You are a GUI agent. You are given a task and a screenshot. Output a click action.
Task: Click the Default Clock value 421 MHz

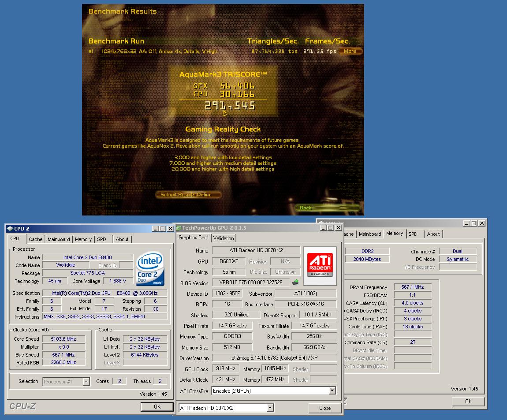point(226,379)
